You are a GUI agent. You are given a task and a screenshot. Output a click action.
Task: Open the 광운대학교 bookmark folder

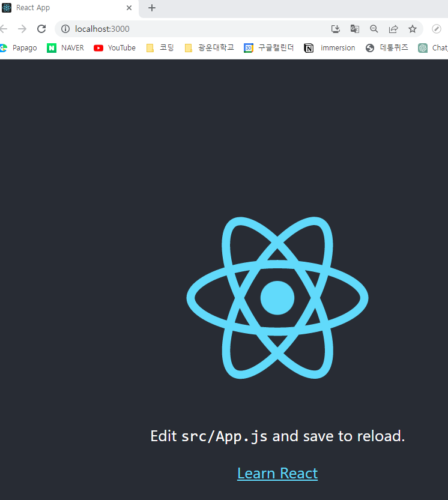[x=210, y=48]
